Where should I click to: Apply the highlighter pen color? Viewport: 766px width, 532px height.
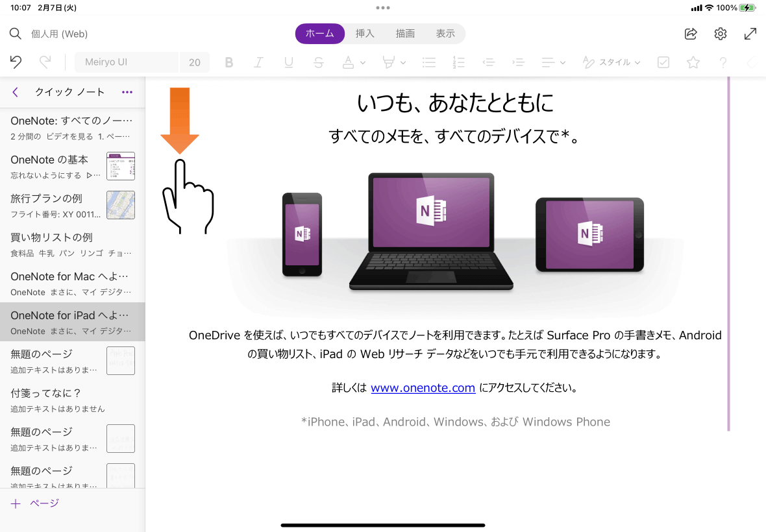pyautogui.click(x=388, y=62)
